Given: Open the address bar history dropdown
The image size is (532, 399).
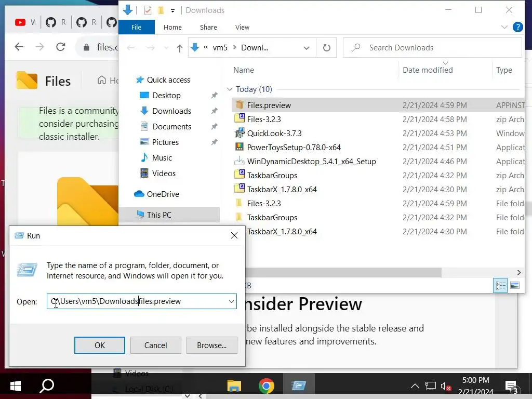Looking at the screenshot, I should 307,48.
